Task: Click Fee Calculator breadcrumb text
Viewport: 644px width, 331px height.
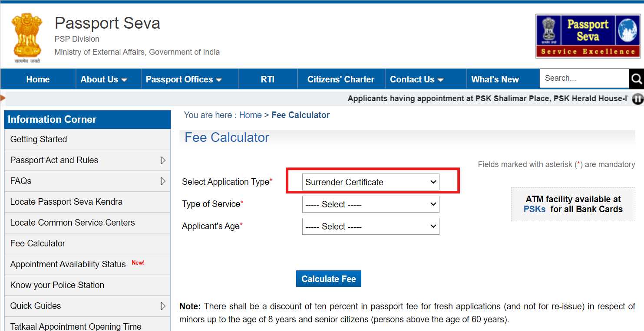Action: pyautogui.click(x=301, y=115)
